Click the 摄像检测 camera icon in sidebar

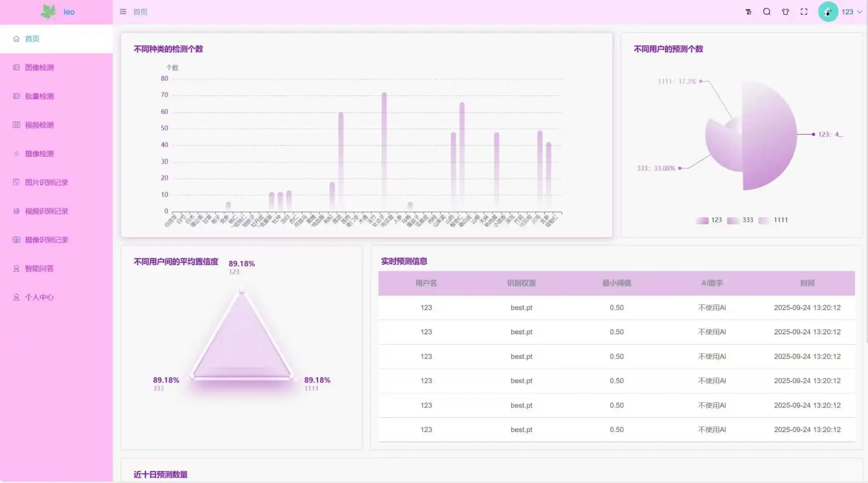(16, 153)
